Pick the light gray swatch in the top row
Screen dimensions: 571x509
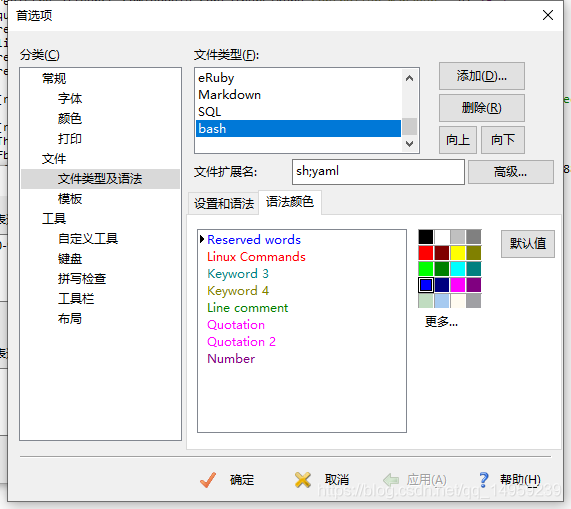(458, 237)
